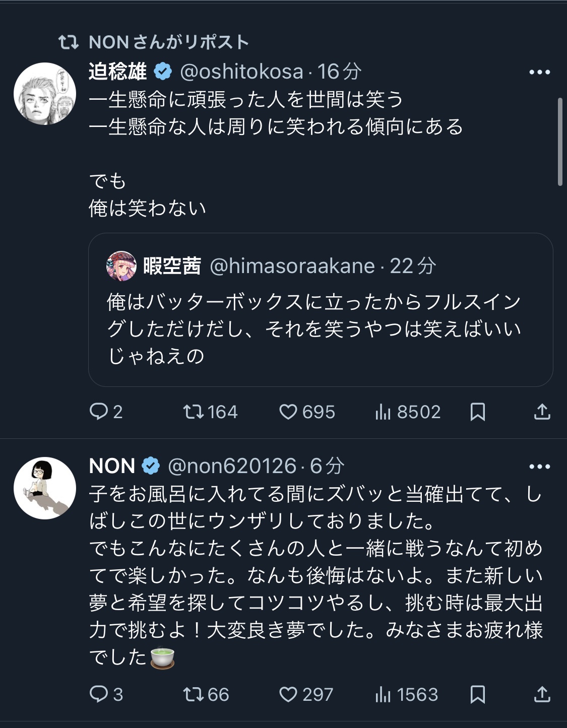Like NON's post with 297 likes
Screen dimensions: 567x728
click(x=306, y=695)
